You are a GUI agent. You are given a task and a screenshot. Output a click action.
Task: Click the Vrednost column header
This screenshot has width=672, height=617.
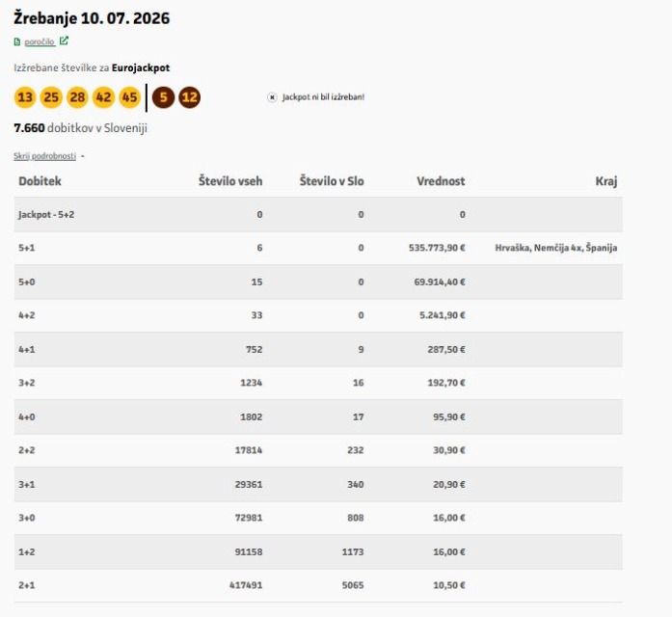pyautogui.click(x=441, y=181)
